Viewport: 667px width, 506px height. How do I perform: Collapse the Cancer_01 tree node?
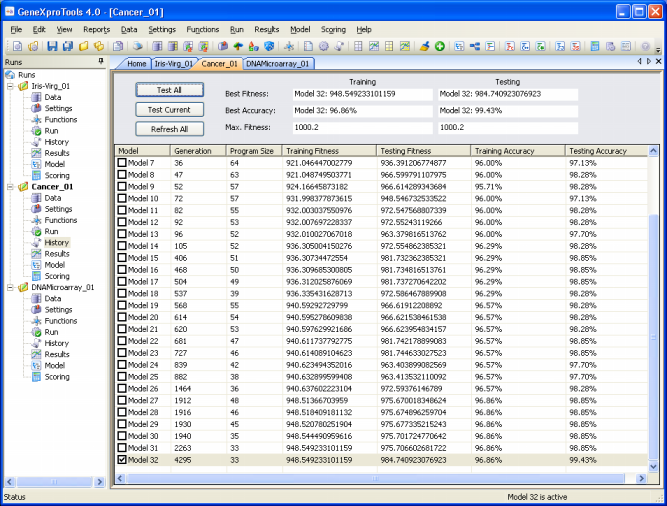point(9,187)
